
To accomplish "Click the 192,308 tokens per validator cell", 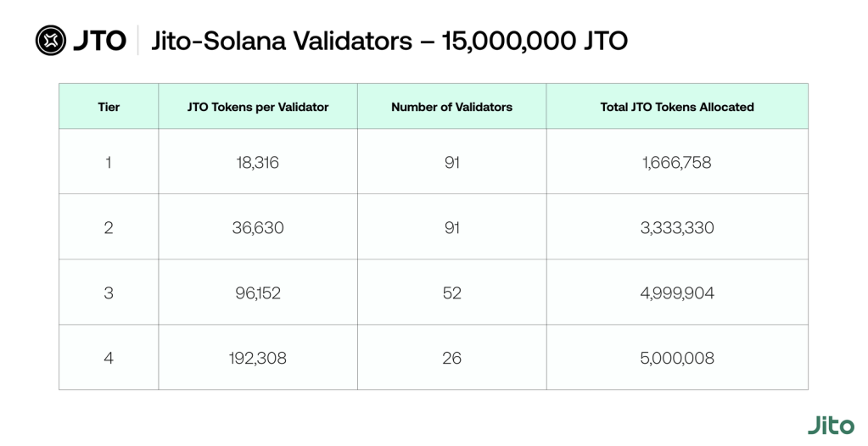I will pyautogui.click(x=258, y=358).
